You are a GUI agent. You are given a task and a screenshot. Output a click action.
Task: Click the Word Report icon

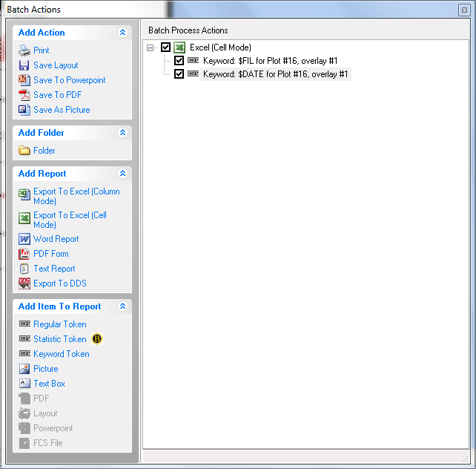point(24,239)
